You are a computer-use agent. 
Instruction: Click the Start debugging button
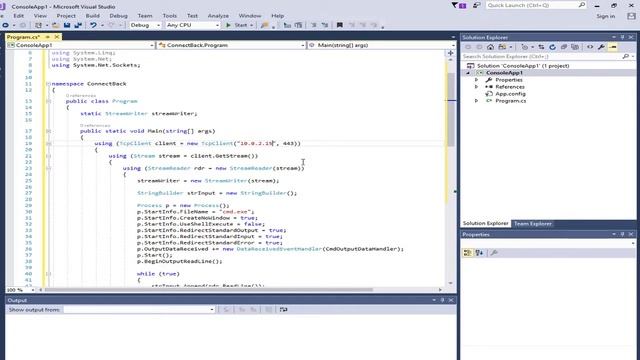tap(240, 25)
